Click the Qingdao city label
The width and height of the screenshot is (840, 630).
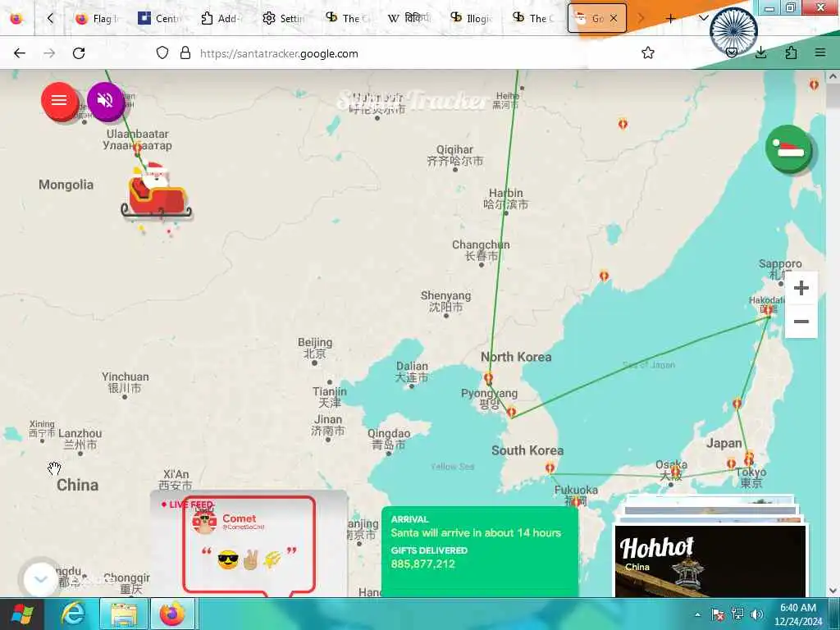click(x=389, y=439)
